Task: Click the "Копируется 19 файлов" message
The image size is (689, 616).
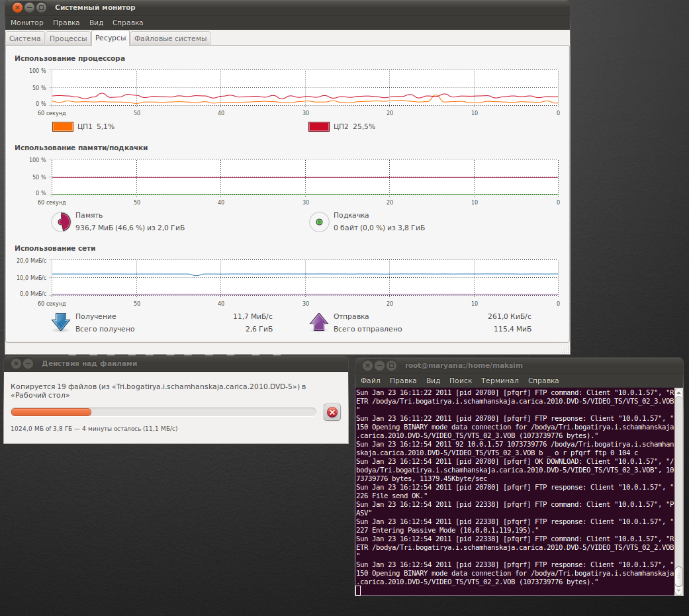Action: pyautogui.click(x=158, y=391)
